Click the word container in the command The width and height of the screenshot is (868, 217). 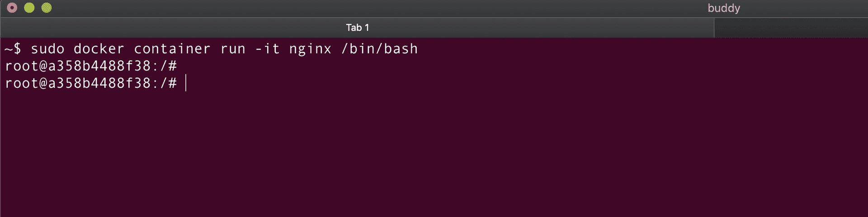(x=172, y=49)
